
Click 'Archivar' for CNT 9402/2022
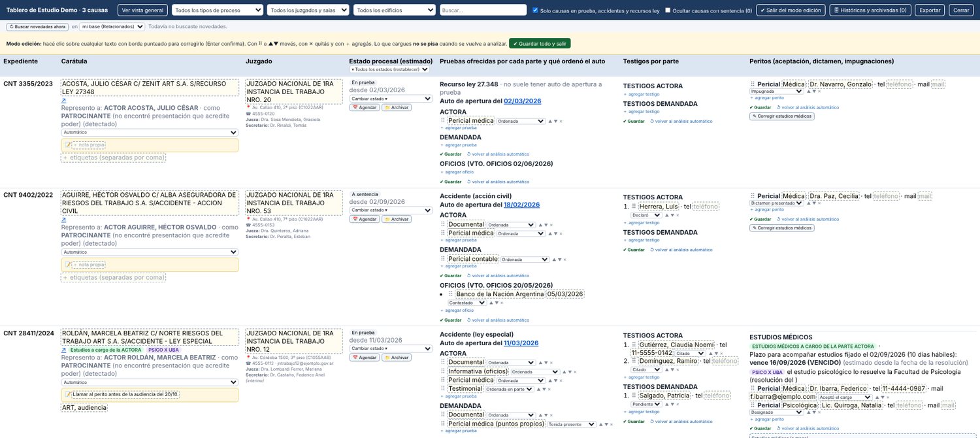pyautogui.click(x=397, y=219)
